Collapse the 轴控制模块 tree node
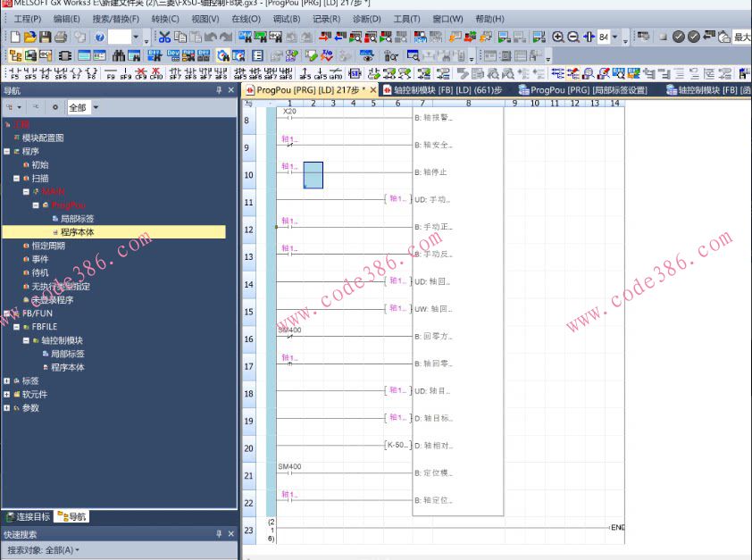Image resolution: width=752 pixels, height=560 pixels. coord(27,340)
